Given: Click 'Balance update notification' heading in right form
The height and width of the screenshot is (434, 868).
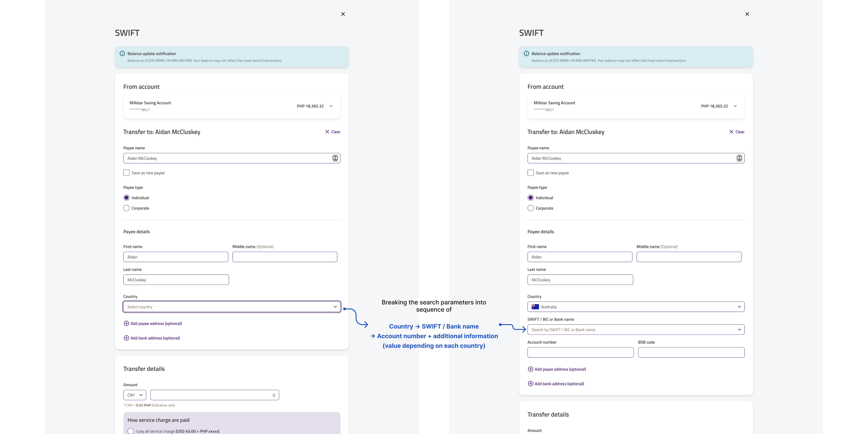Looking at the screenshot, I should [x=556, y=54].
